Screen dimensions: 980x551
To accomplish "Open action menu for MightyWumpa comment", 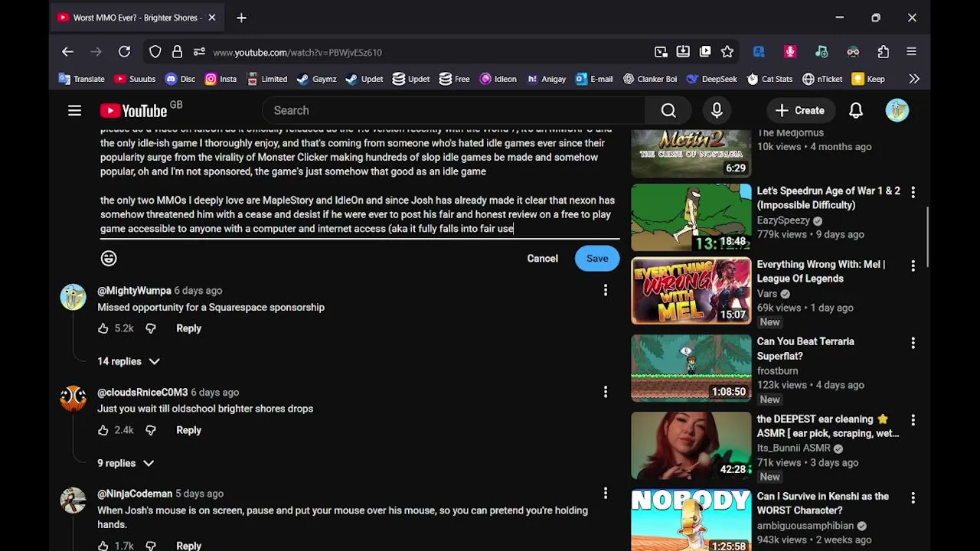I will click(x=606, y=290).
